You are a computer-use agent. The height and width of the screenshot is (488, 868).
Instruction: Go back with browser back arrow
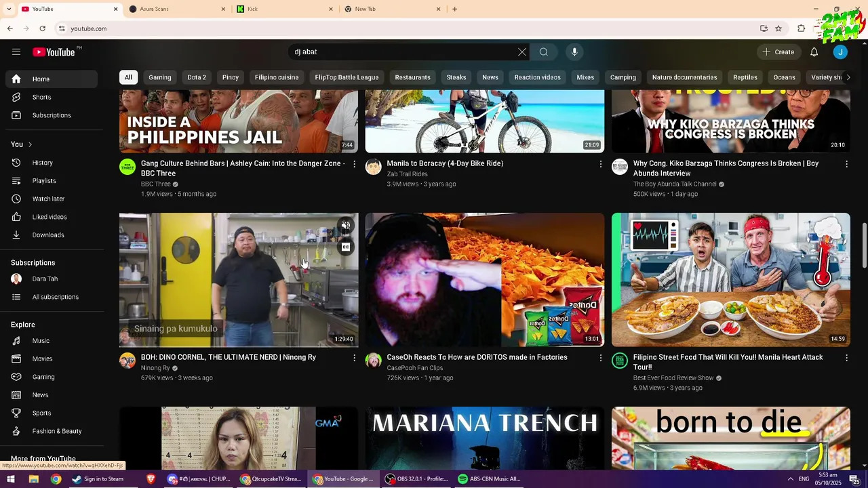click(9, 28)
